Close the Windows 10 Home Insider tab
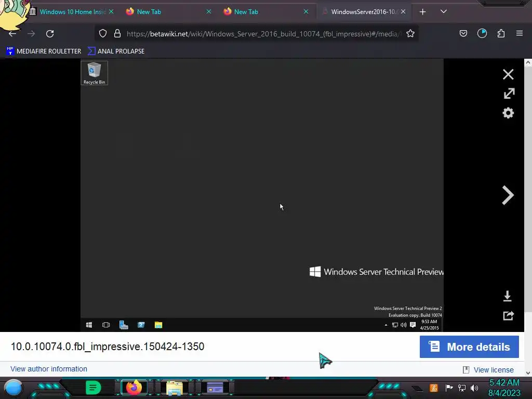 tap(111, 11)
